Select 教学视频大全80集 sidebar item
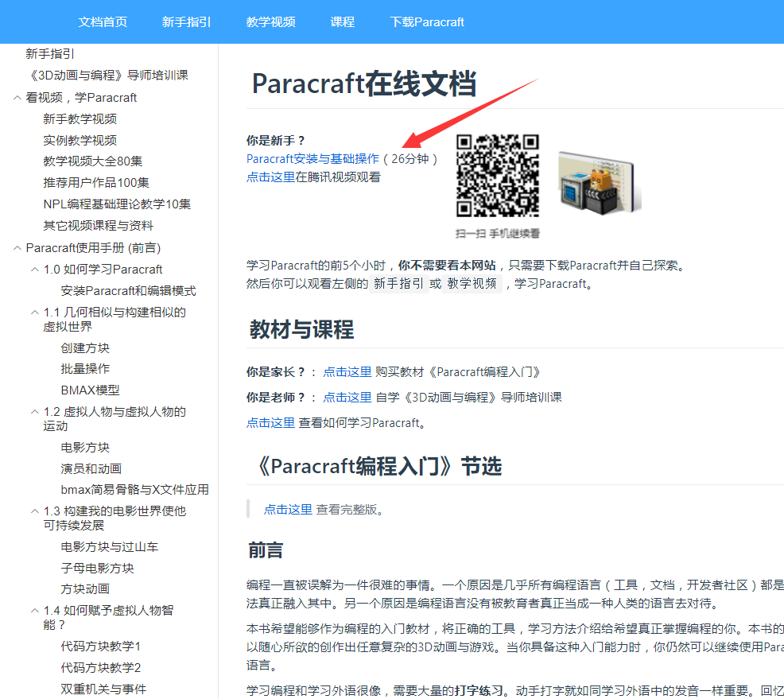The width and height of the screenshot is (784, 699). pyautogui.click(x=92, y=161)
